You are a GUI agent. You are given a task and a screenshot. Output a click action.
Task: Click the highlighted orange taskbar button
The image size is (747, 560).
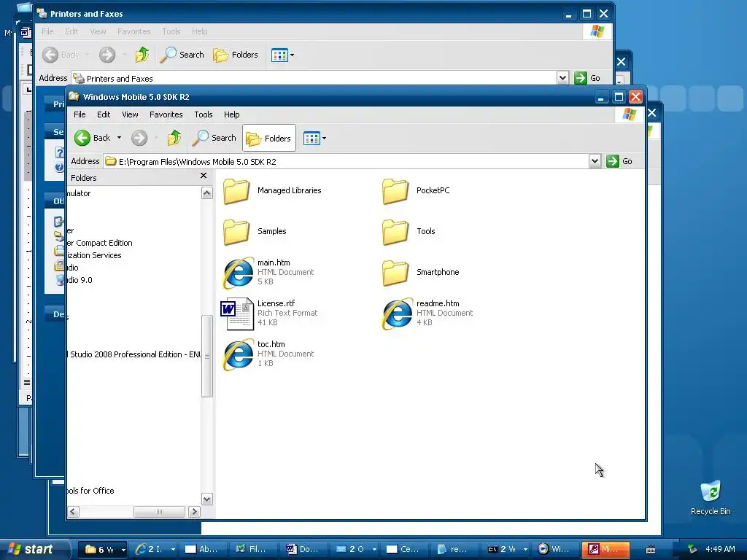[x=605, y=550]
